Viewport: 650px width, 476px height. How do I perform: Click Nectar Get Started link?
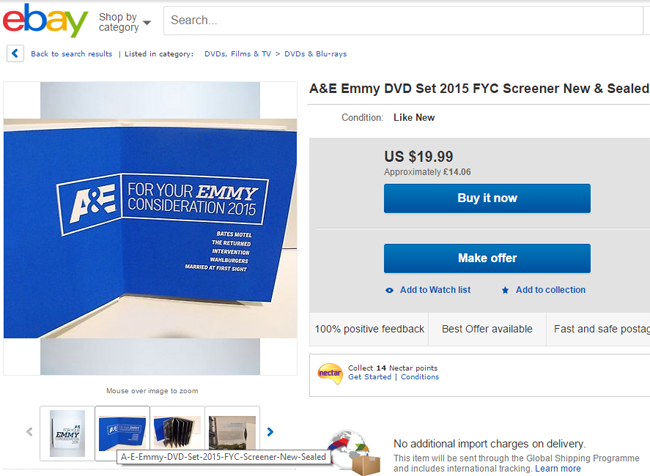point(369,378)
